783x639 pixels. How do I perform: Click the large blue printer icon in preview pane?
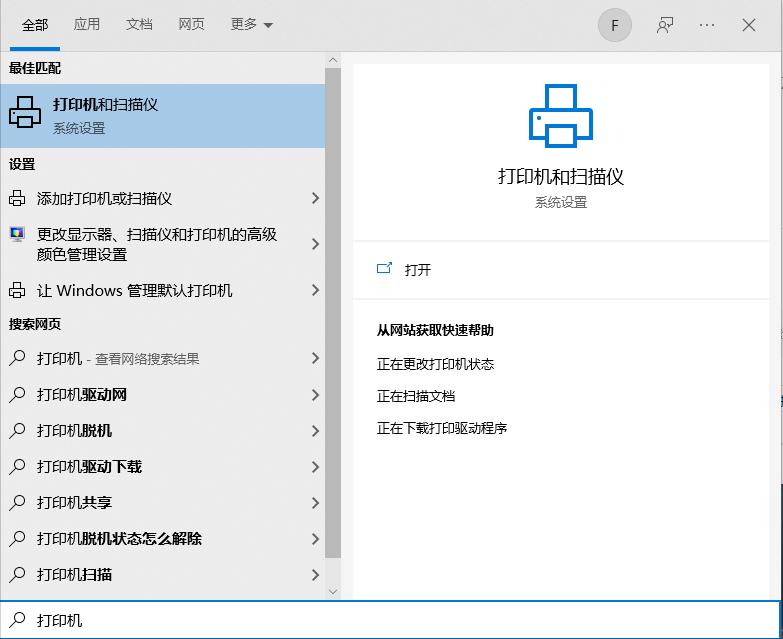pyautogui.click(x=561, y=116)
